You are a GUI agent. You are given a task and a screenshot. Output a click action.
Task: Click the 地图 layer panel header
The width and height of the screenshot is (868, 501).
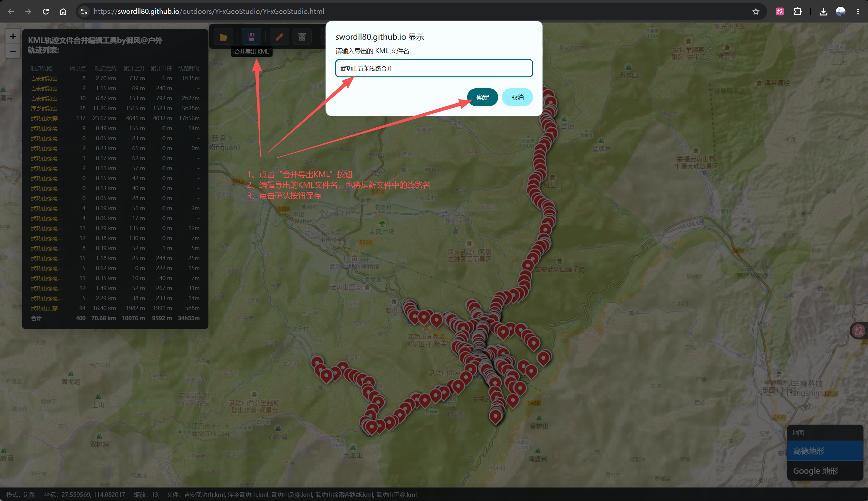click(825, 433)
